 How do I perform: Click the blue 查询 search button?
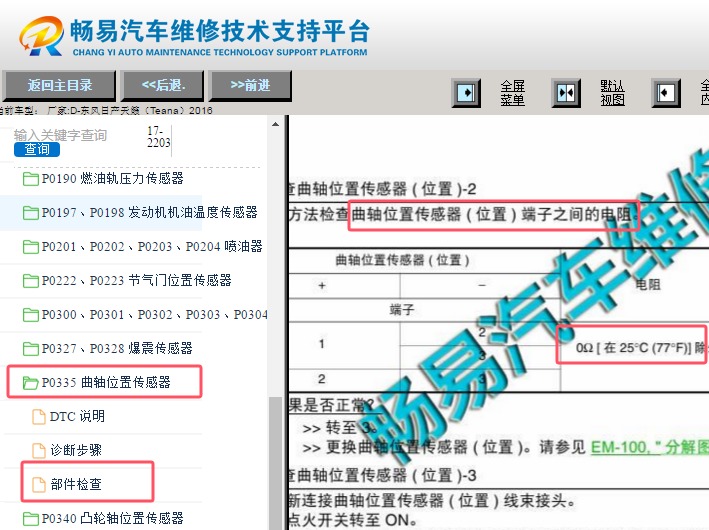click(37, 149)
